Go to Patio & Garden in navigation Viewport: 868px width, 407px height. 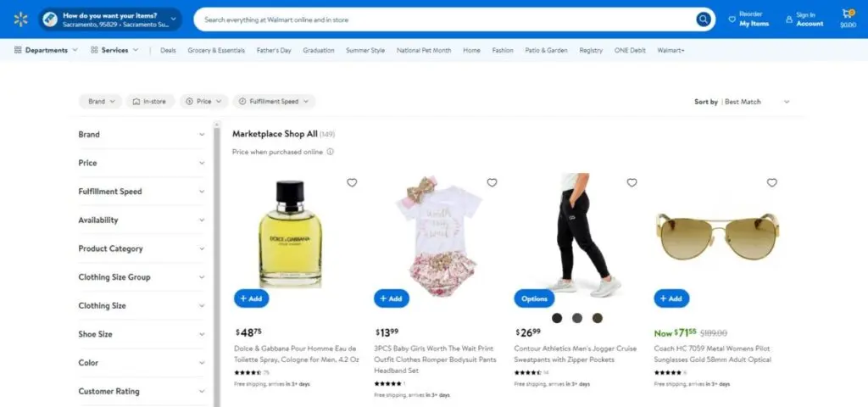(547, 50)
